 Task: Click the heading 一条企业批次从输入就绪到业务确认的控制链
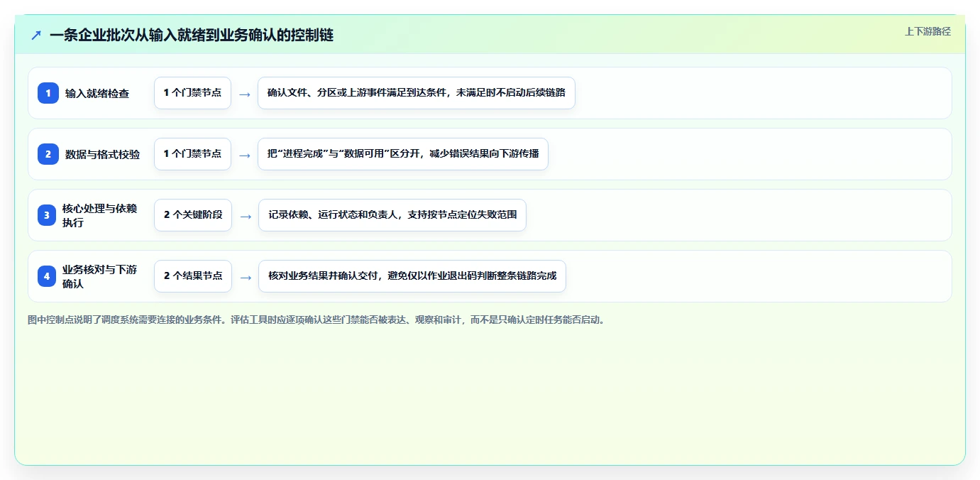coord(192,35)
